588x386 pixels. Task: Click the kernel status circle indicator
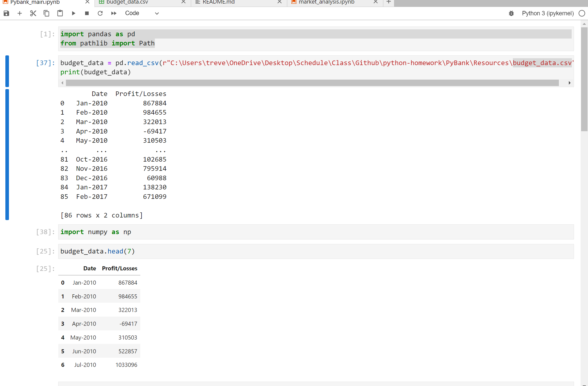click(x=582, y=13)
